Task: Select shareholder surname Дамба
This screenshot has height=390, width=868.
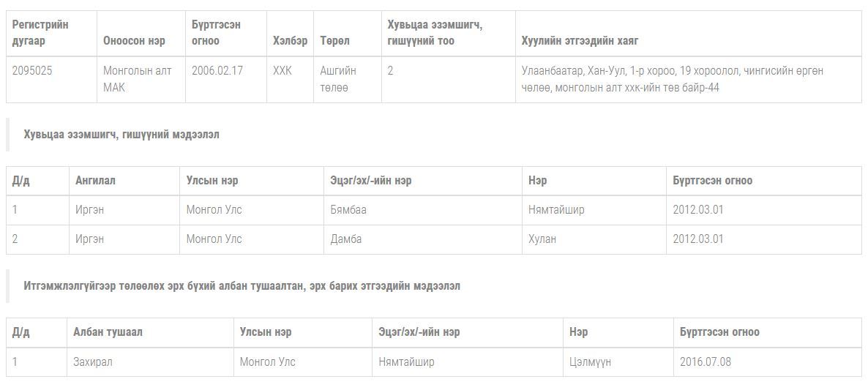Action: (346, 239)
